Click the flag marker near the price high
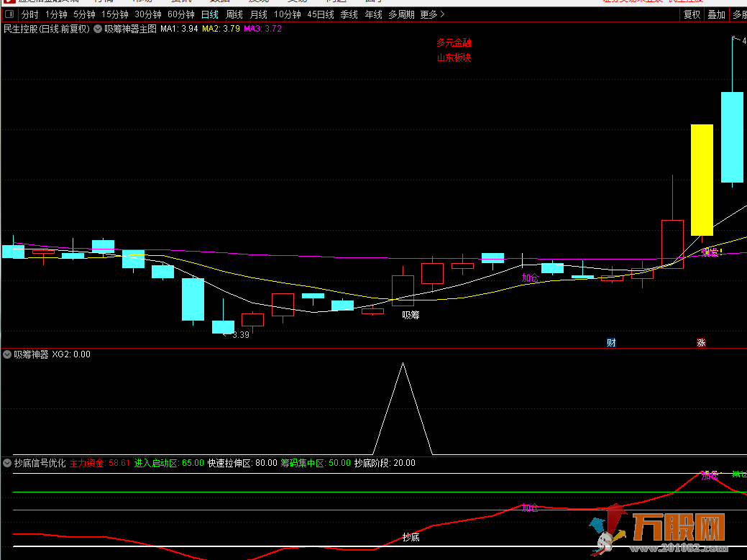 tap(734, 39)
